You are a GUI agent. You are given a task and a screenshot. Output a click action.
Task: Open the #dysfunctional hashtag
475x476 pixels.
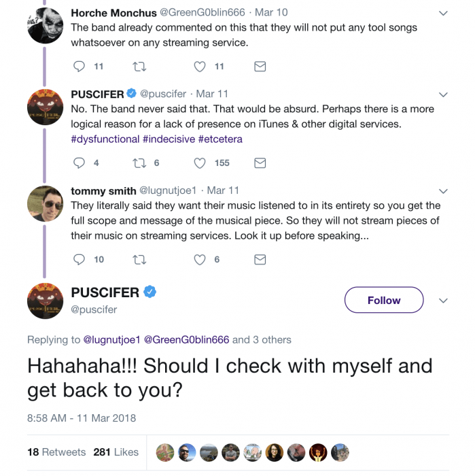105,139
